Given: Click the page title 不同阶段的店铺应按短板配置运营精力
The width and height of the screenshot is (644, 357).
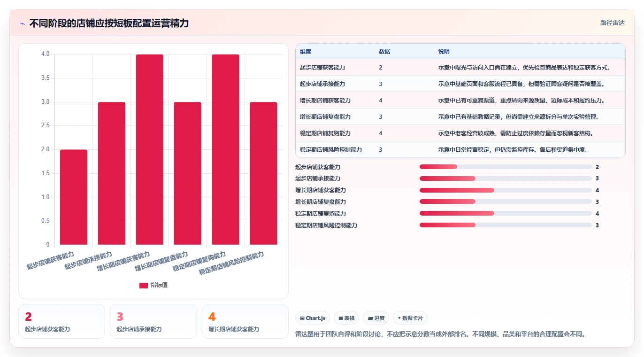Looking at the screenshot, I should coord(109,23).
